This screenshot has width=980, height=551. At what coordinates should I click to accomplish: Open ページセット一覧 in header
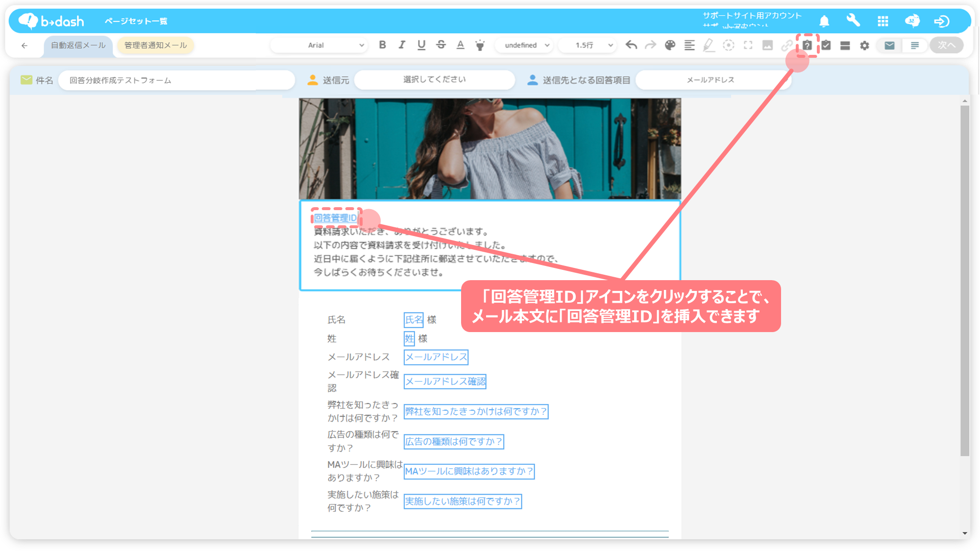coord(136,21)
